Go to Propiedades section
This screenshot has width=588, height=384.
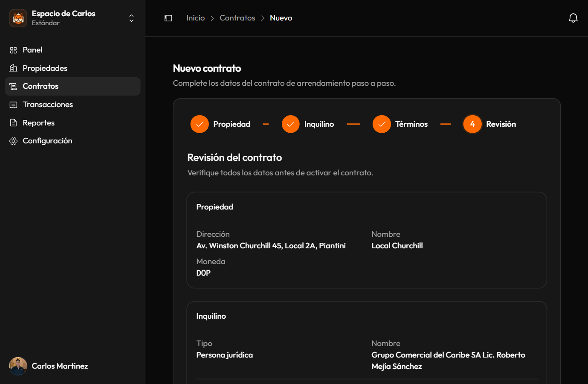[72, 68]
